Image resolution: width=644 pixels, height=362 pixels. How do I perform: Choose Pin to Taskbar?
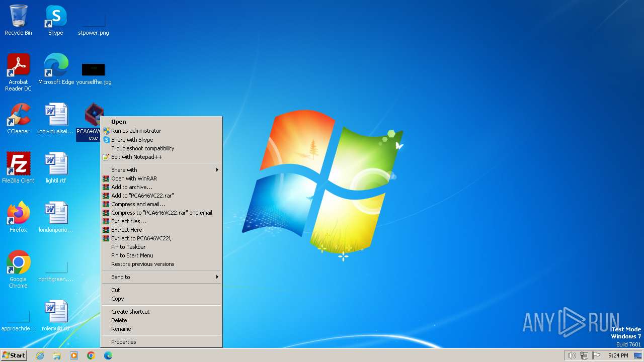[161, 247]
